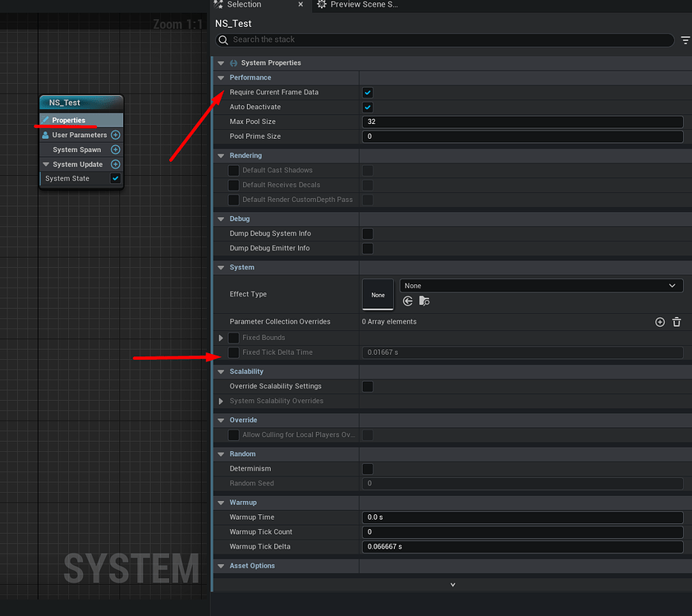Viewport: 692px width, 616px height.
Task: Disable the Auto Deactivate checkbox
Action: click(367, 107)
